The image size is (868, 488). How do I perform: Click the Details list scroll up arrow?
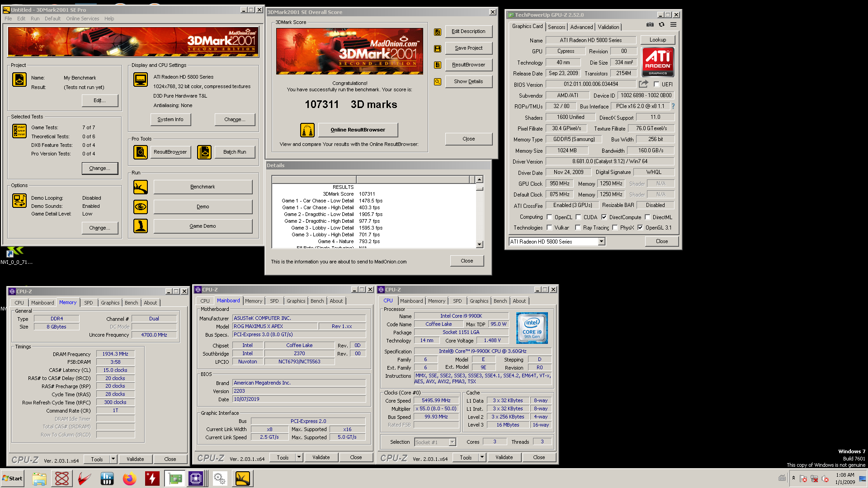tap(480, 179)
